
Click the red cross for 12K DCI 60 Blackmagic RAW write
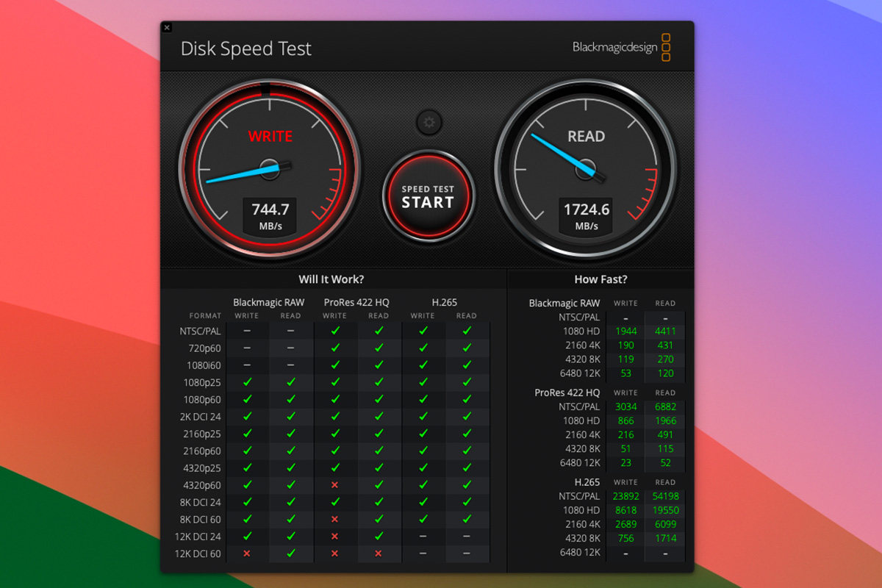247,553
